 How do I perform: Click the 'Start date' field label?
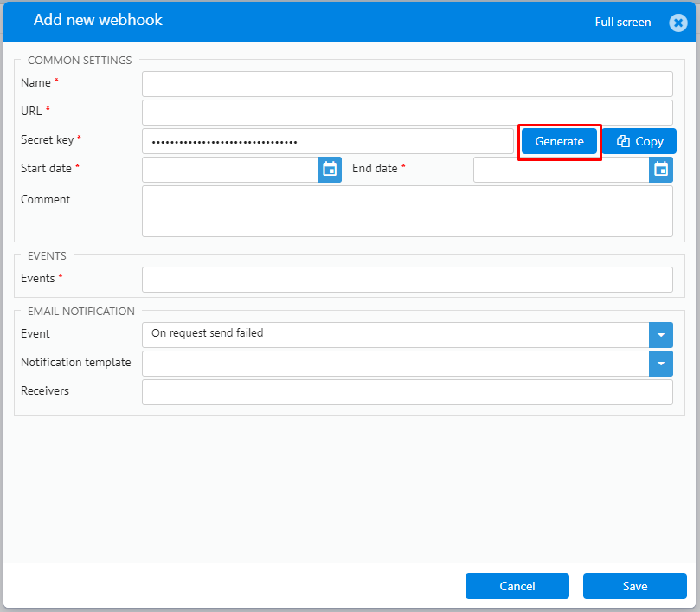[46, 168]
